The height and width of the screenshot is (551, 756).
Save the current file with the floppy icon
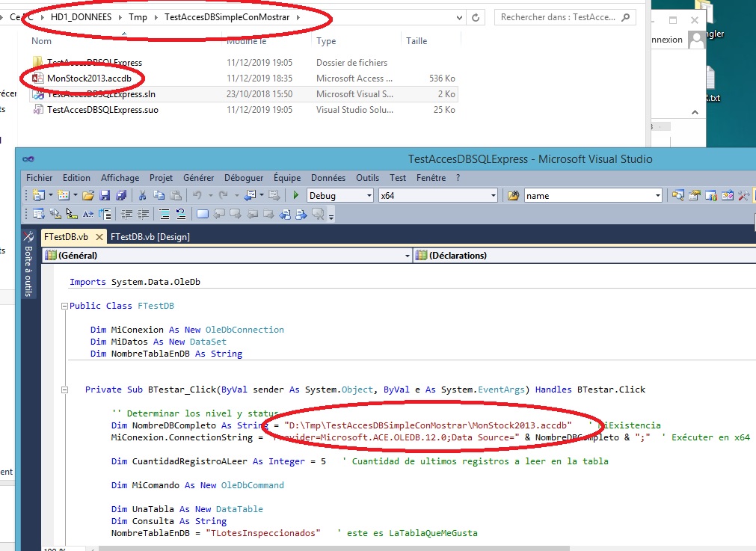click(x=105, y=195)
